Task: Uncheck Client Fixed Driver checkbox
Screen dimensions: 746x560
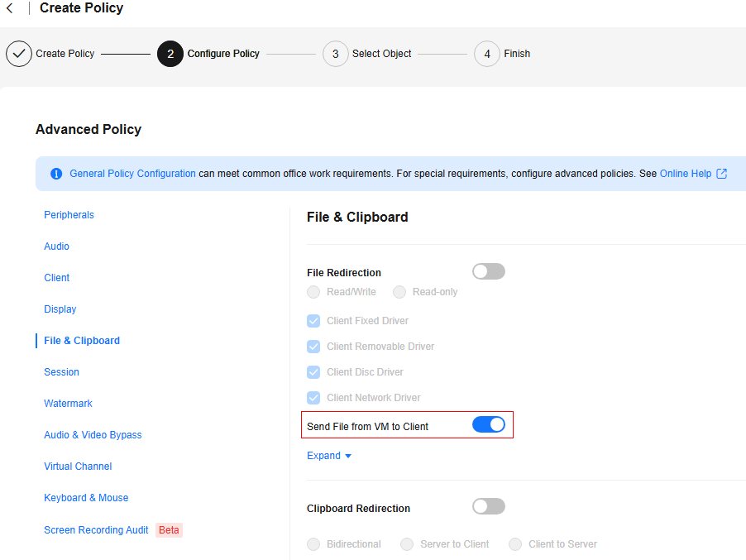Action: (x=313, y=321)
